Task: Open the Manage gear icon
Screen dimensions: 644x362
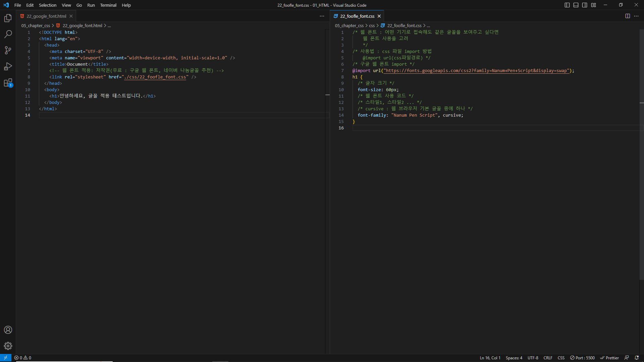Action: 8,346
